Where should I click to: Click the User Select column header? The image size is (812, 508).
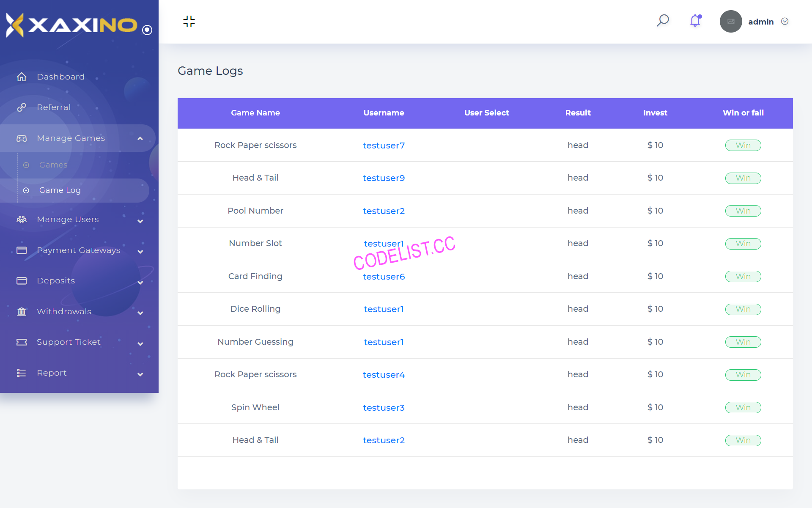tap(486, 113)
